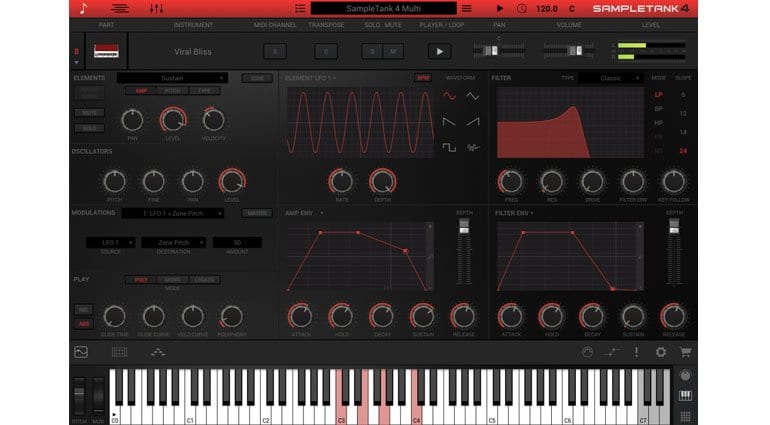This screenshot has height=425, width=770.
Task: Enable ABS glide mode
Action: (83, 324)
